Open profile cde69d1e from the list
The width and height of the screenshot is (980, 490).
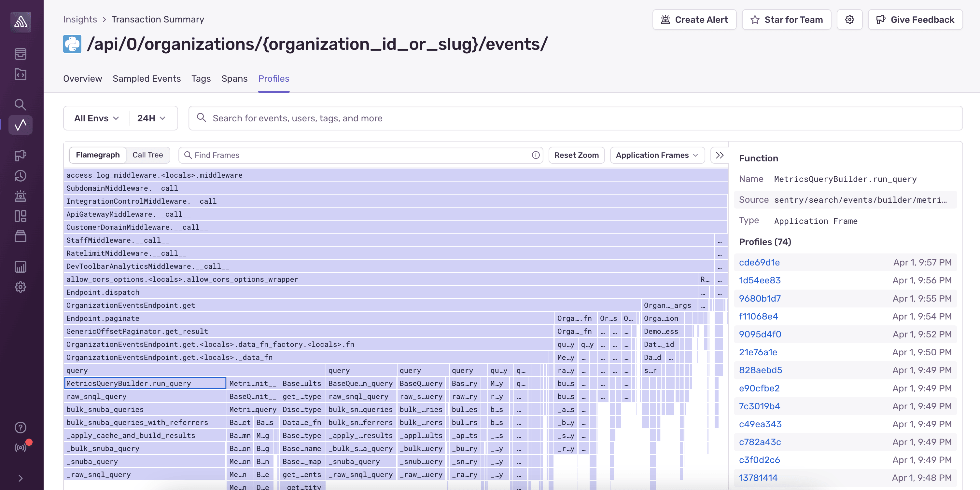pos(759,262)
